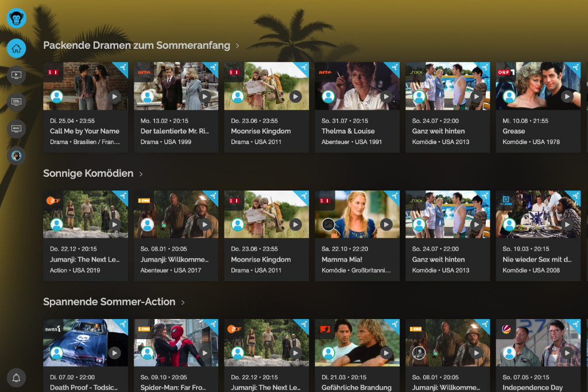Click the monkey logo avatar
Viewport: 588px width, 392px height.
(x=16, y=18)
